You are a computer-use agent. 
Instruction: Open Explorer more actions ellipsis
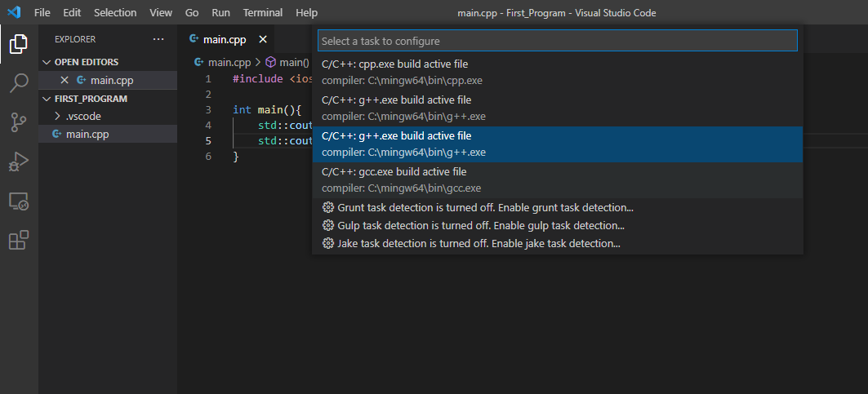(x=158, y=39)
